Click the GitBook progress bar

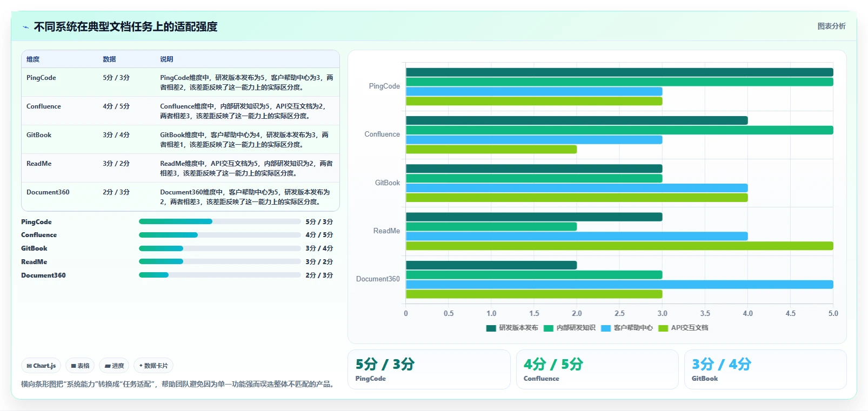(x=219, y=248)
